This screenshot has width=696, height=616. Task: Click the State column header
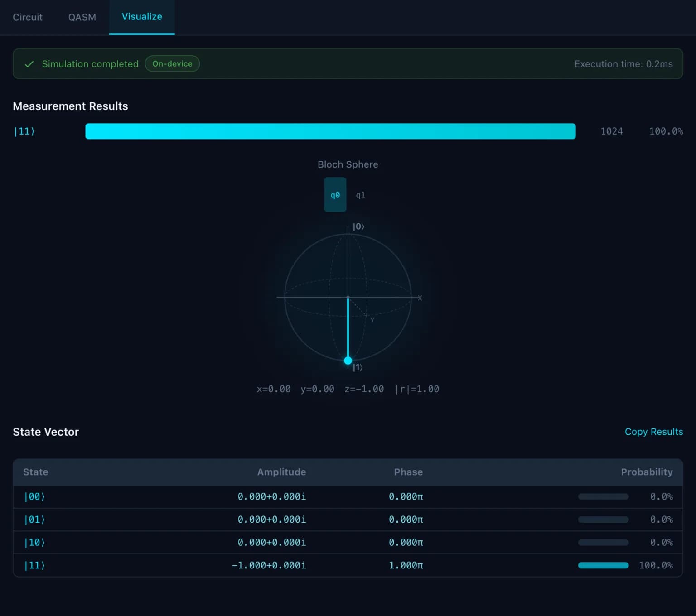point(36,472)
